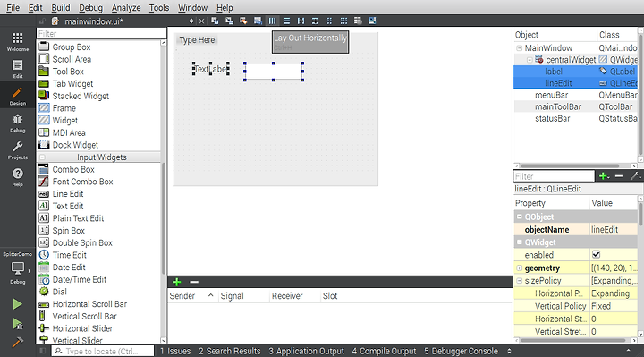Open the Help mode

click(18, 177)
